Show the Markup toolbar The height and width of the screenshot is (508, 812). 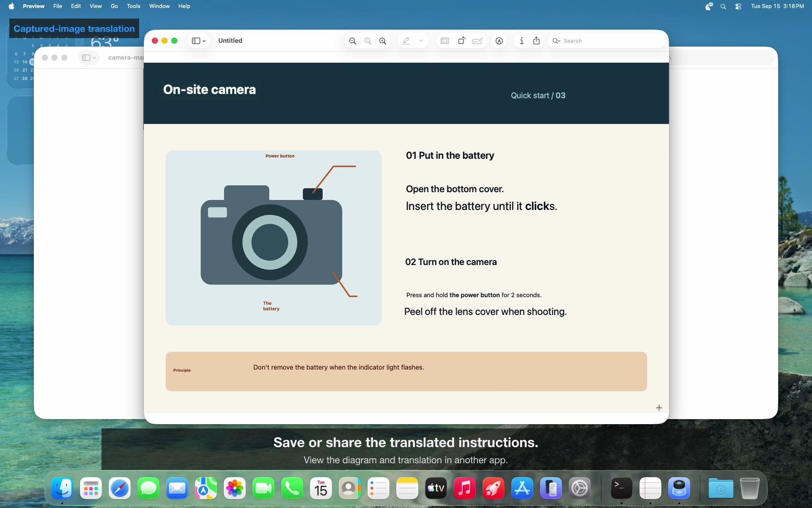[499, 41]
